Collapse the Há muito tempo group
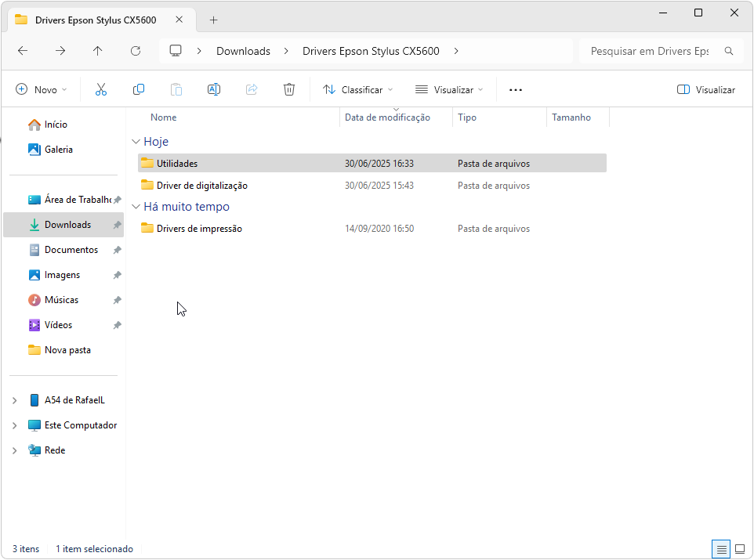Screen dimensions: 754x560 [x=136, y=207]
